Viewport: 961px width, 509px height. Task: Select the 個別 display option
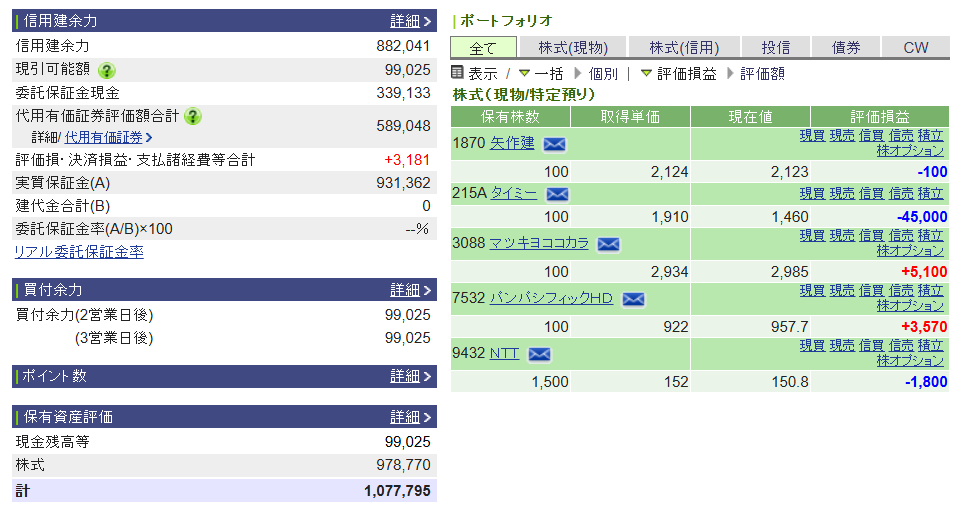602,74
